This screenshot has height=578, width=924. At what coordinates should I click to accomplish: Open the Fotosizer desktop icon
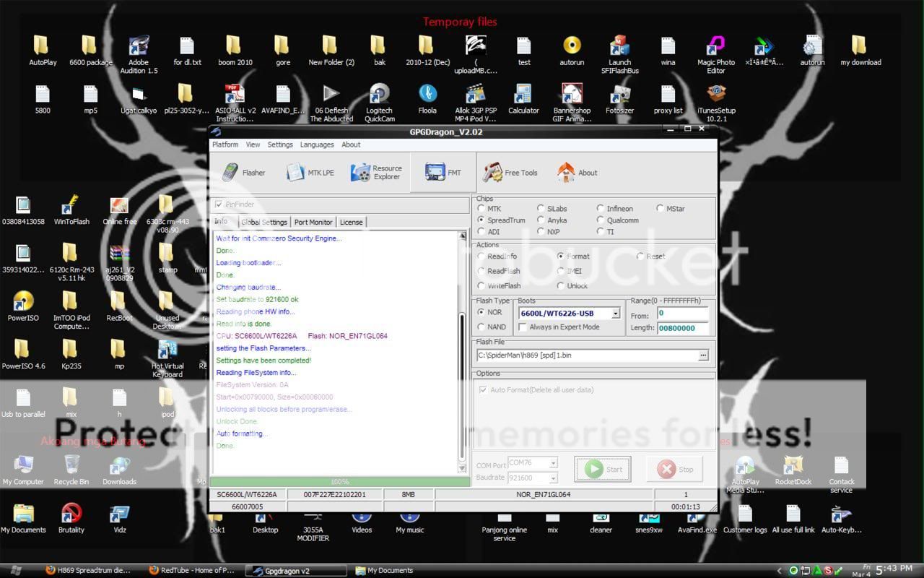(619, 100)
